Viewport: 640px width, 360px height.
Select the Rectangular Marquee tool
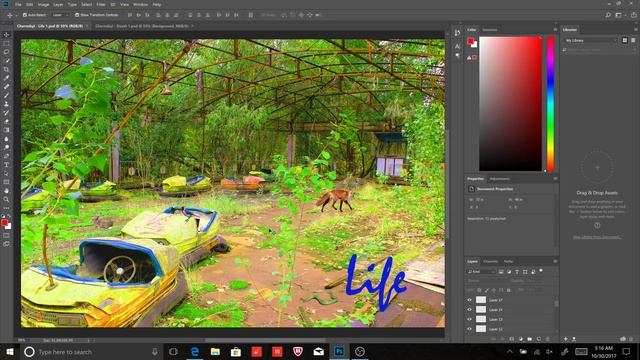click(6, 43)
